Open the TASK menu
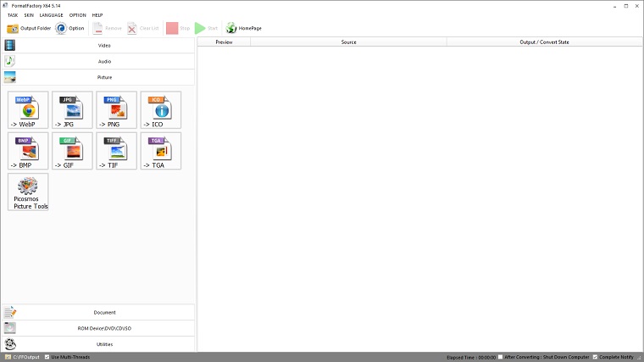 [x=13, y=15]
